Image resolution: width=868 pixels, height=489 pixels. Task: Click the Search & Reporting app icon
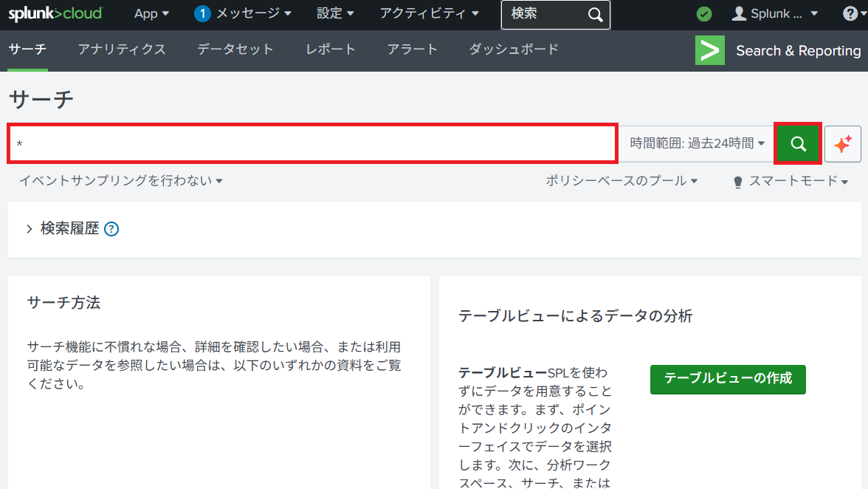click(709, 50)
